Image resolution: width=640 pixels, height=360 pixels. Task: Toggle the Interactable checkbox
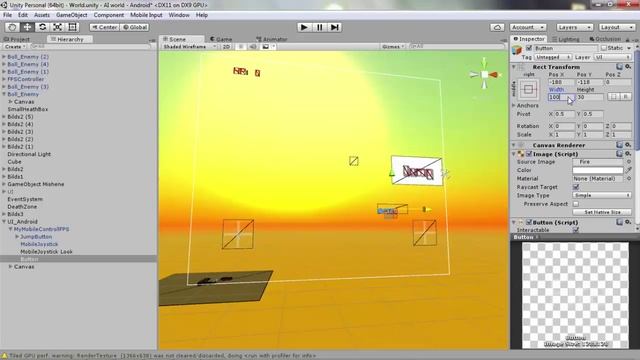tap(576, 230)
